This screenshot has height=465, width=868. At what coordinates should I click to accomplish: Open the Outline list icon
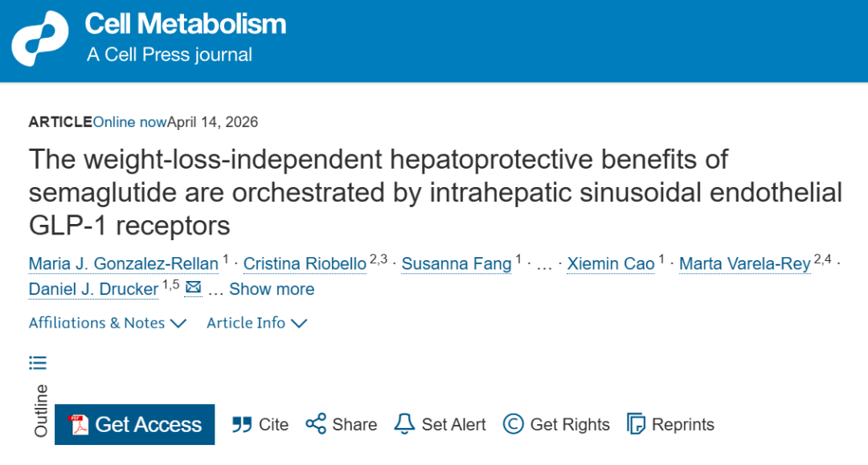[38, 363]
